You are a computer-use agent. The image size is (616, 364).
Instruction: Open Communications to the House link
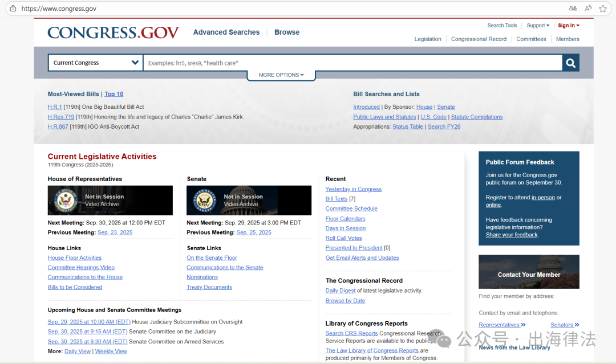[x=85, y=277]
